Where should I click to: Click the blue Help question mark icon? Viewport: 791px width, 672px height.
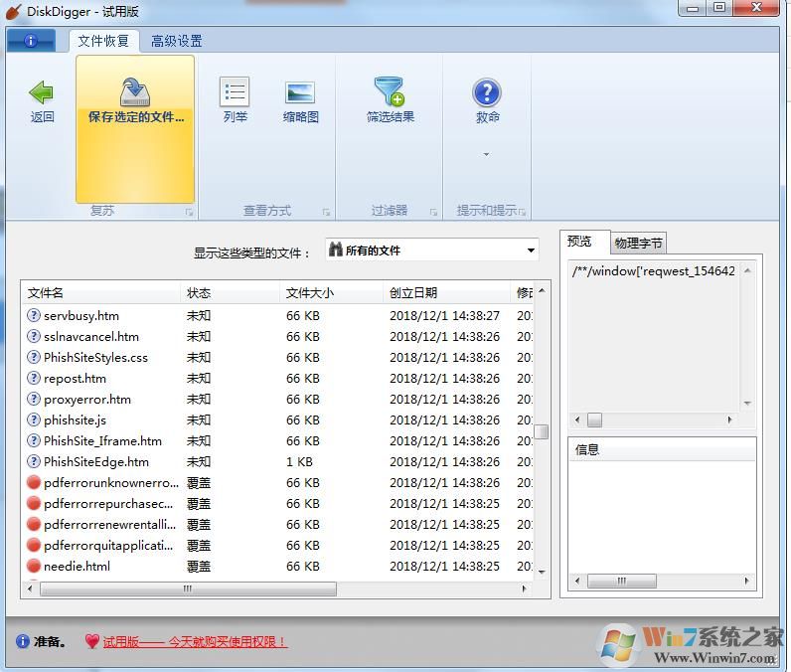point(487,93)
